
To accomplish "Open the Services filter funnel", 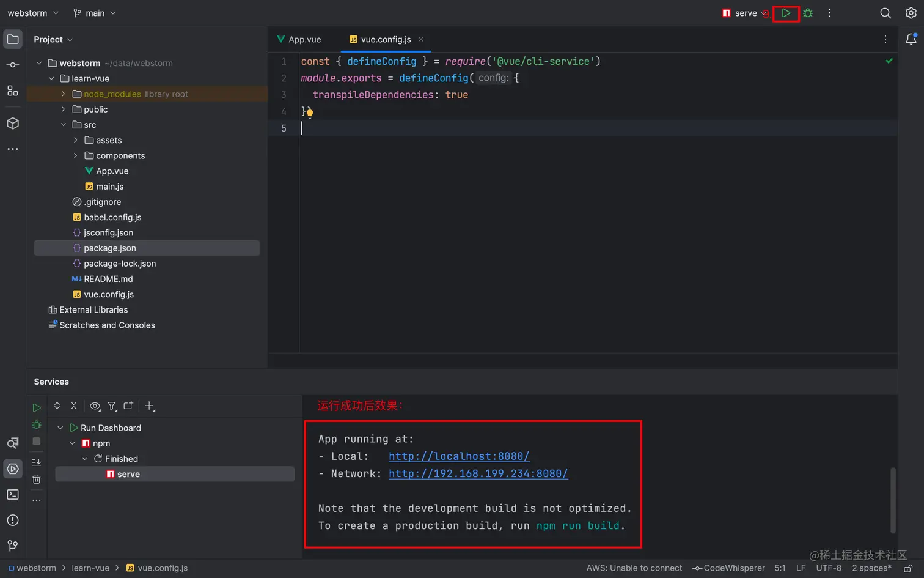I will 112,406.
